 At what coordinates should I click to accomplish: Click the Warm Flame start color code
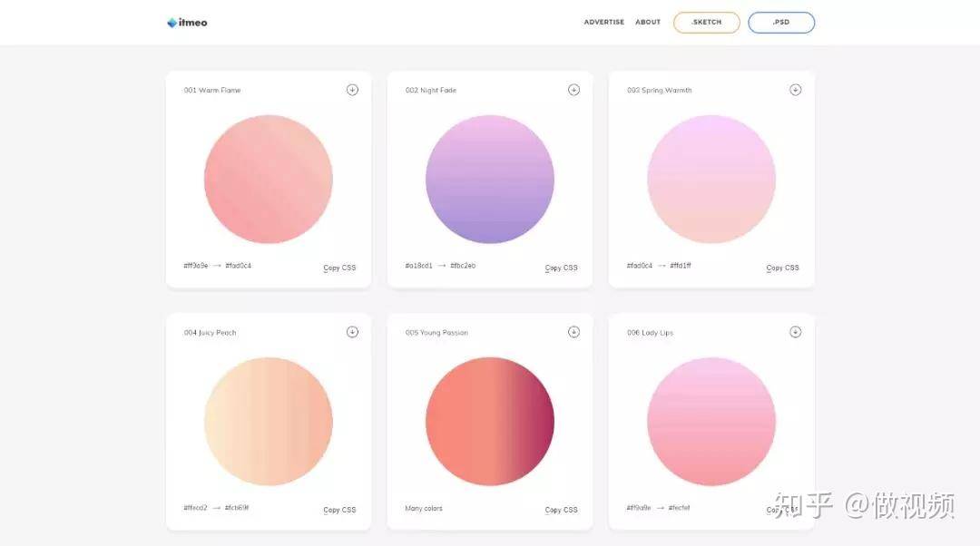tap(196, 266)
